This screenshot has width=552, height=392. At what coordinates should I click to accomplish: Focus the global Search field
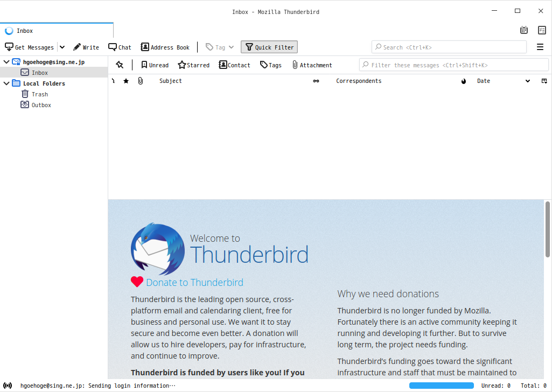point(449,47)
